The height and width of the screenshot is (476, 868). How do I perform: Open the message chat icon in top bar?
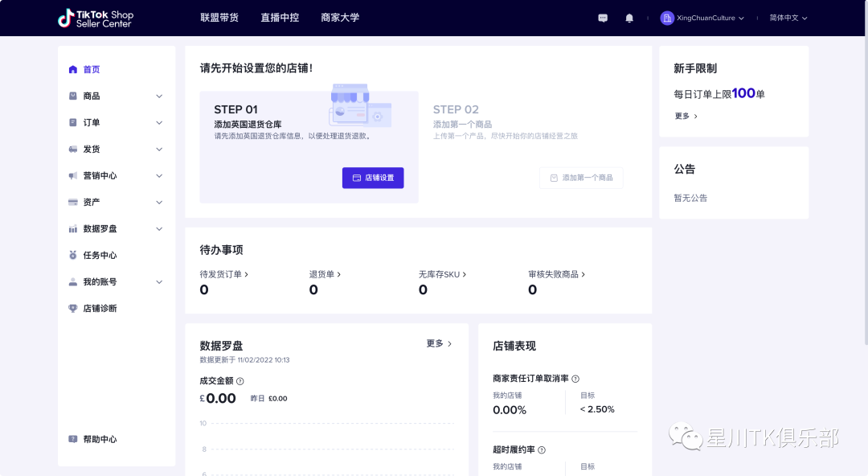(603, 18)
